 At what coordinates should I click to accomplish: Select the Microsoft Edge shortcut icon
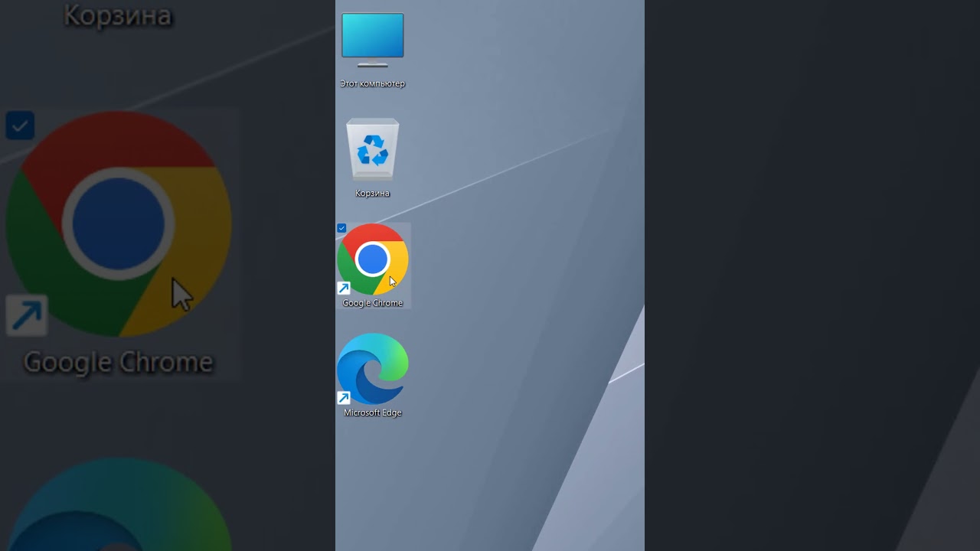point(373,369)
